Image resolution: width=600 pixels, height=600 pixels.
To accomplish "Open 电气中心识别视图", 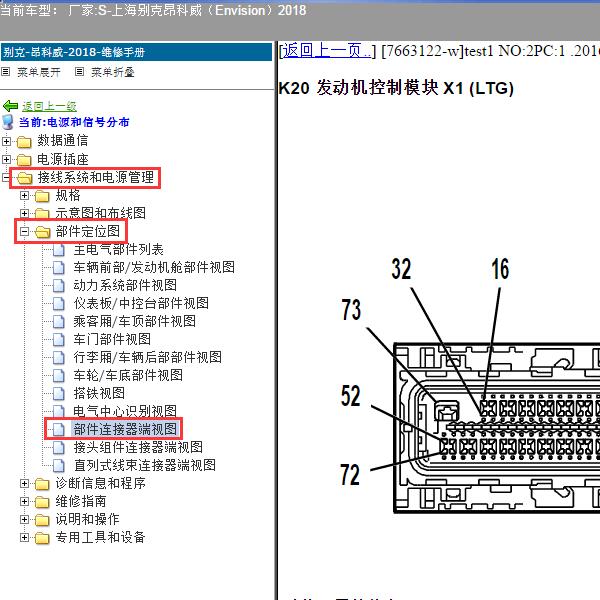I will (125, 411).
